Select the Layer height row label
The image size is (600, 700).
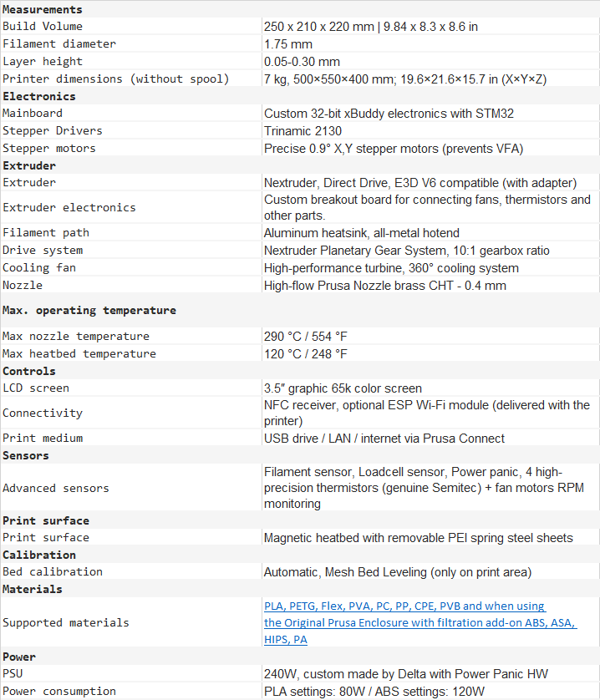[43, 61]
